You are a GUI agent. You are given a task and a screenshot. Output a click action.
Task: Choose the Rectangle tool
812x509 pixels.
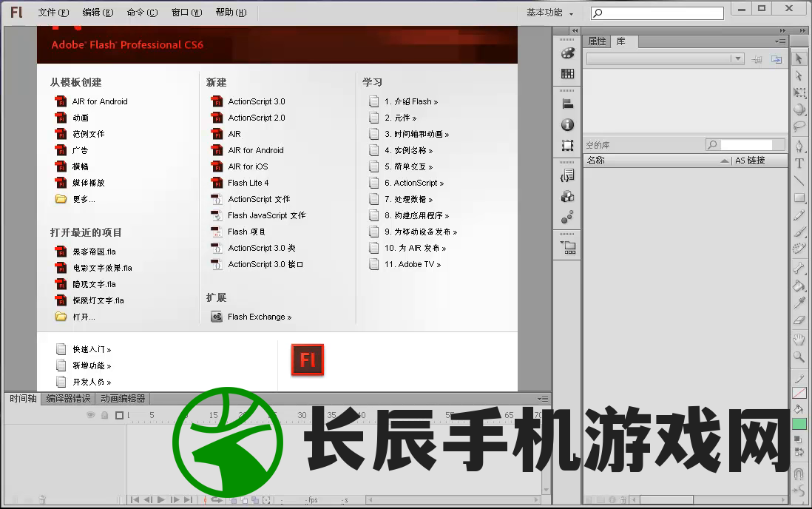tap(799, 198)
